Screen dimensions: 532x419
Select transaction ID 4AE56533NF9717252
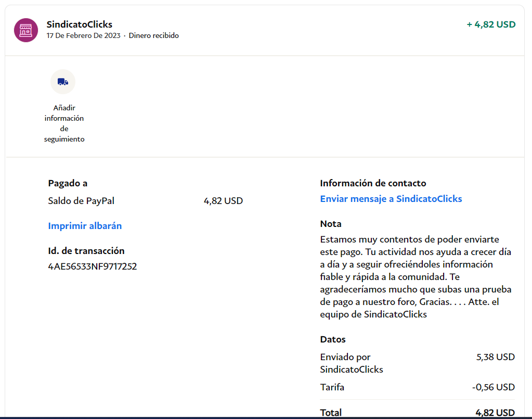tap(92, 266)
